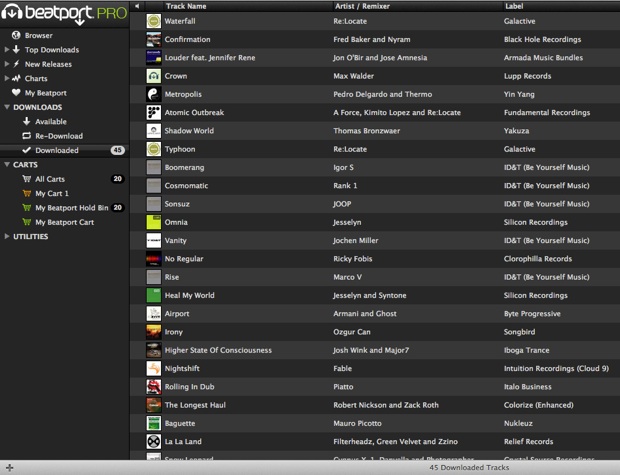This screenshot has height=475, width=620.
Task: Select the Boomerang track
Action: click(375, 167)
